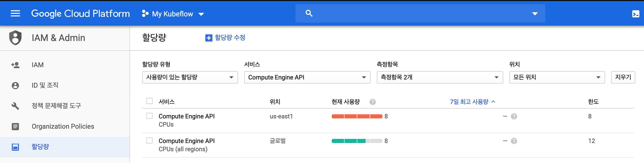Viewport: 644px width, 163px height.
Task: Select 할당량 sidebar item
Action: coord(65,147)
